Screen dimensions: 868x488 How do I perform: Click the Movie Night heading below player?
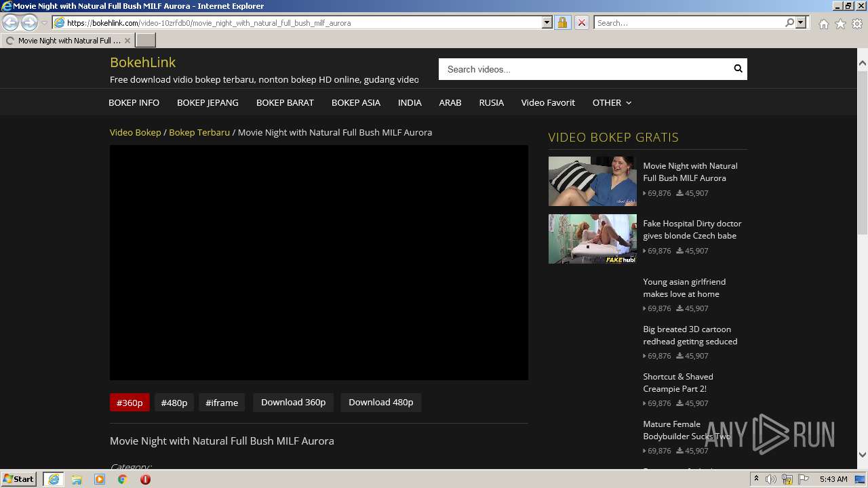click(x=222, y=441)
